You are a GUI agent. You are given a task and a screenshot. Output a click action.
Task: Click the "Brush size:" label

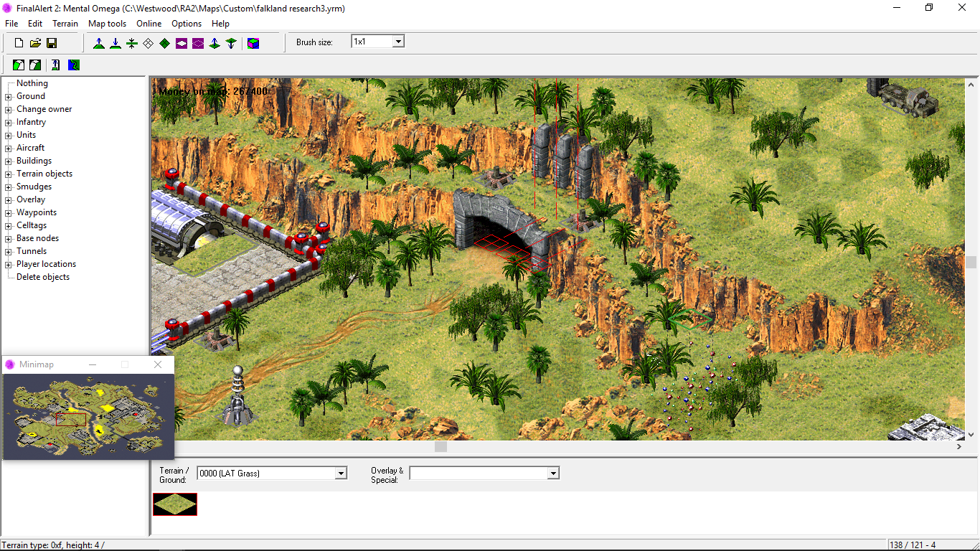314,42
